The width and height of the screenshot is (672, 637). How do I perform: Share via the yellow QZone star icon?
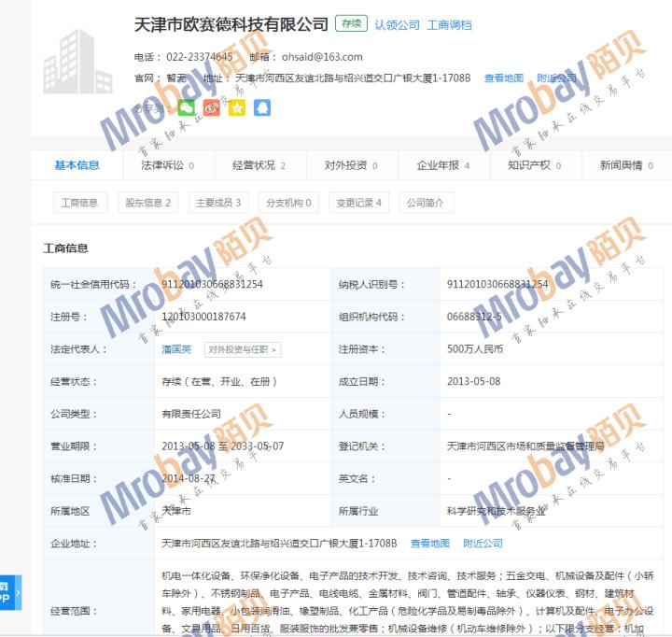click(x=237, y=108)
